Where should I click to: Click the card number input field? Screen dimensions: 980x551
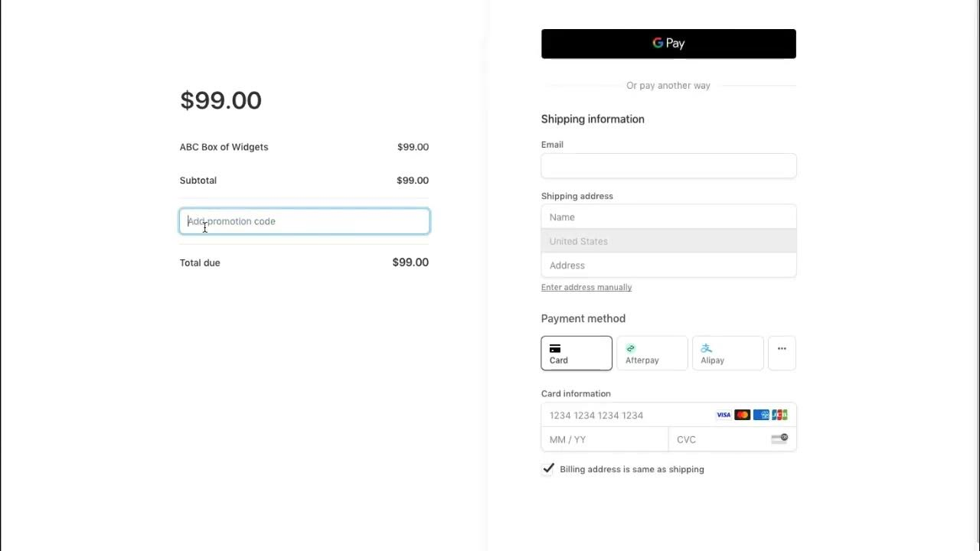628,415
